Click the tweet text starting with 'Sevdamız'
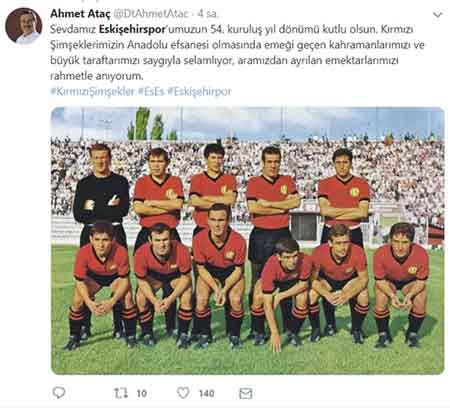This screenshot has width=450, height=411. click(x=237, y=53)
